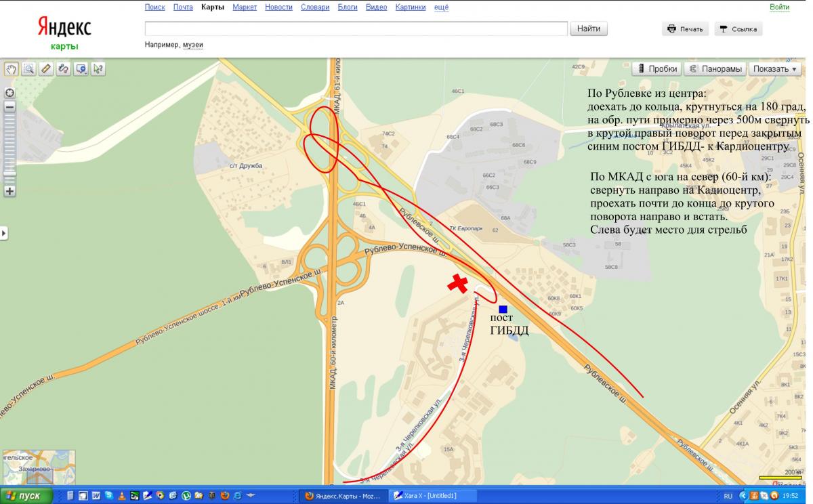Click the system tray clock 19:52
The width and height of the screenshot is (813, 504).
(791, 497)
